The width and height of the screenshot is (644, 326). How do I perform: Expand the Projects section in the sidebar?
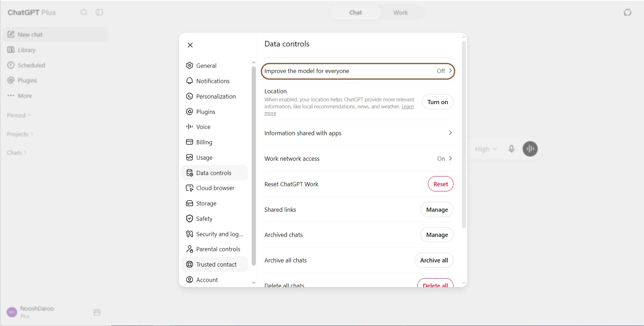[x=20, y=134]
